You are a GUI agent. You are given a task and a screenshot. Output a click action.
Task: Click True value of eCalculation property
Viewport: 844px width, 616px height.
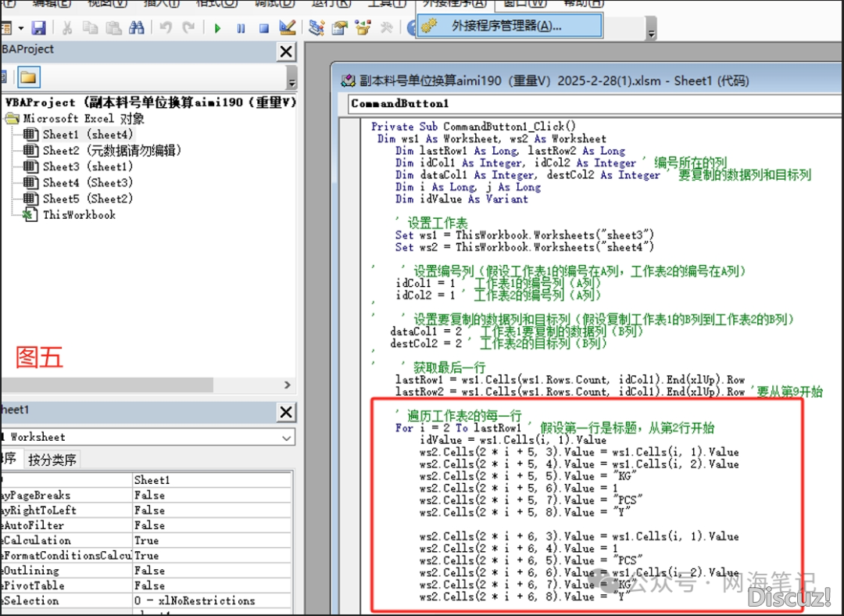212,540
